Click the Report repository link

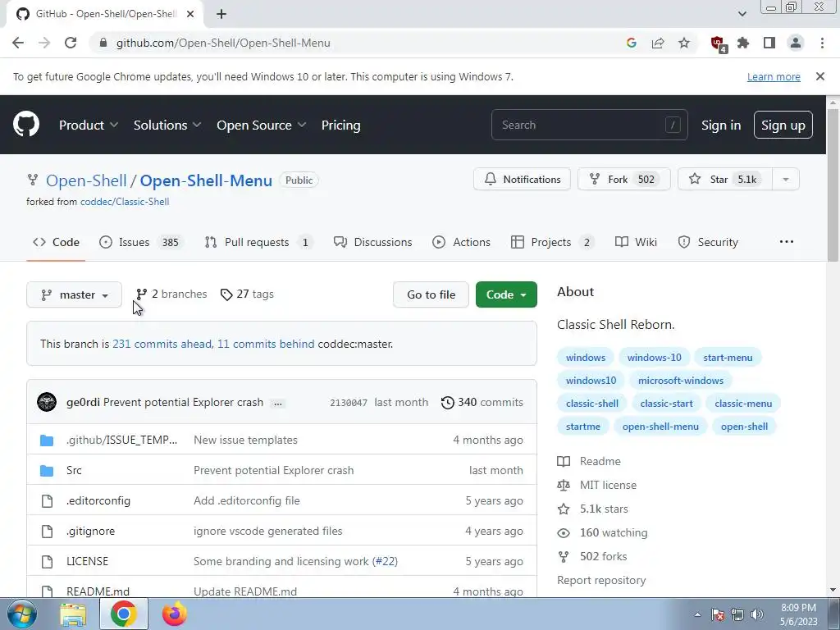(x=601, y=580)
